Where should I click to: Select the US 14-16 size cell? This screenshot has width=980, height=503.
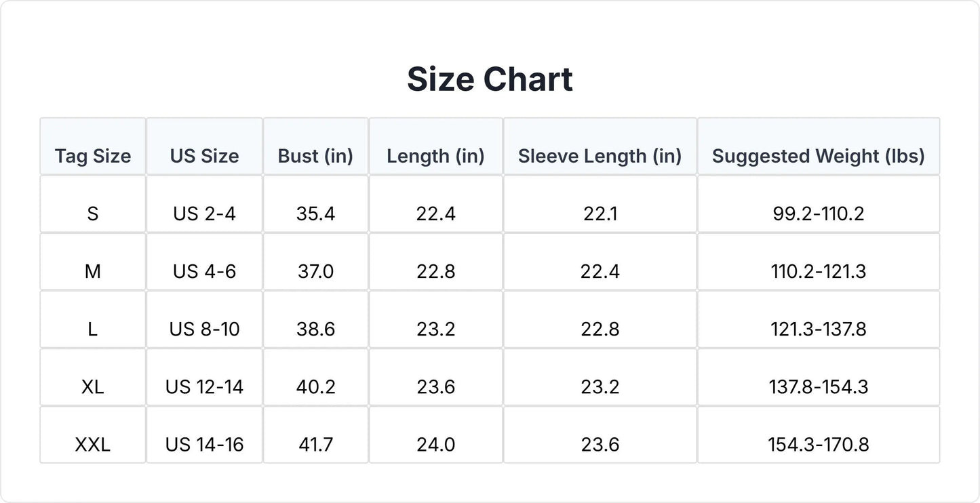click(x=204, y=435)
